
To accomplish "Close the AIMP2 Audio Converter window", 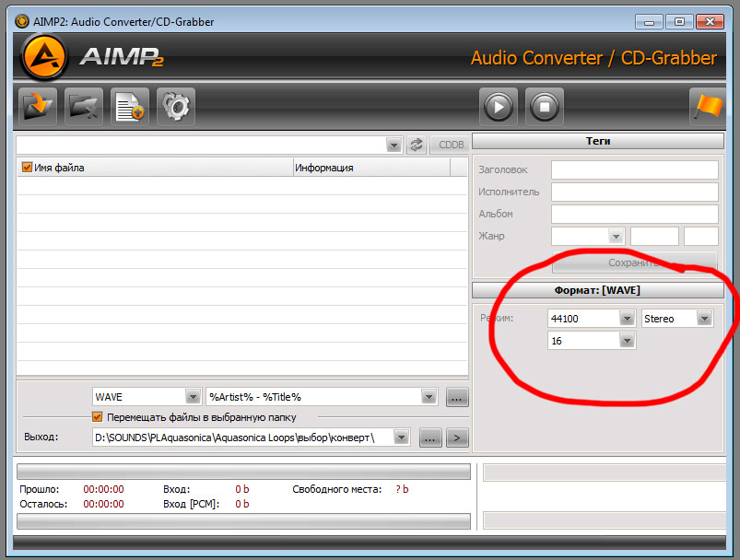I will point(710,22).
